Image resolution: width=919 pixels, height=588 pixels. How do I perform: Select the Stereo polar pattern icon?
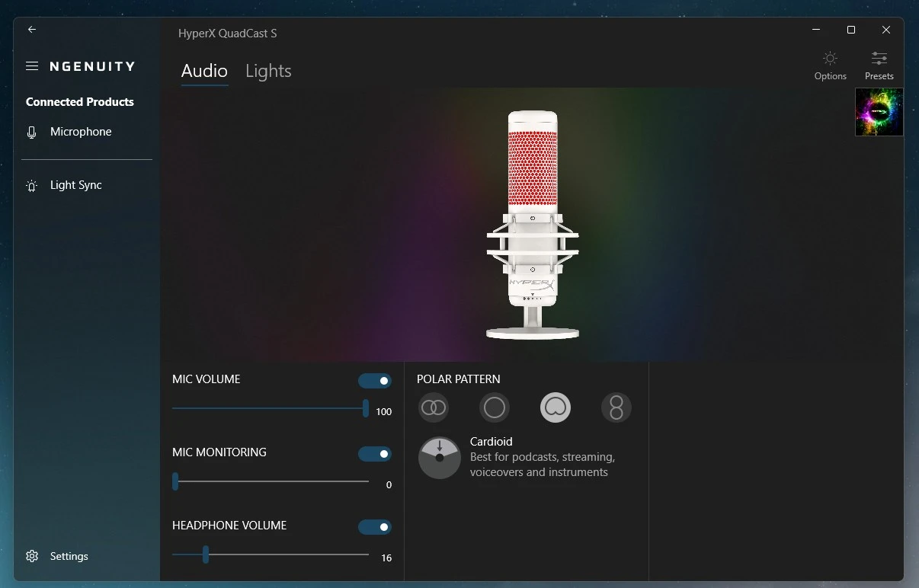click(434, 407)
